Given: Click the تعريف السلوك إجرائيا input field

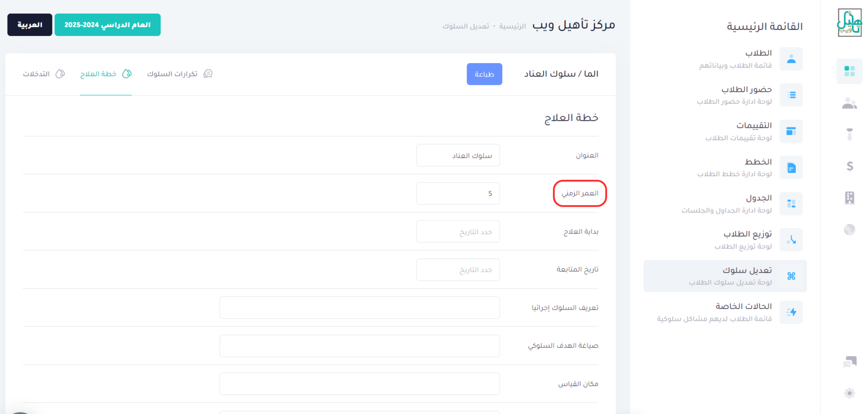Looking at the screenshot, I should click(x=360, y=307).
